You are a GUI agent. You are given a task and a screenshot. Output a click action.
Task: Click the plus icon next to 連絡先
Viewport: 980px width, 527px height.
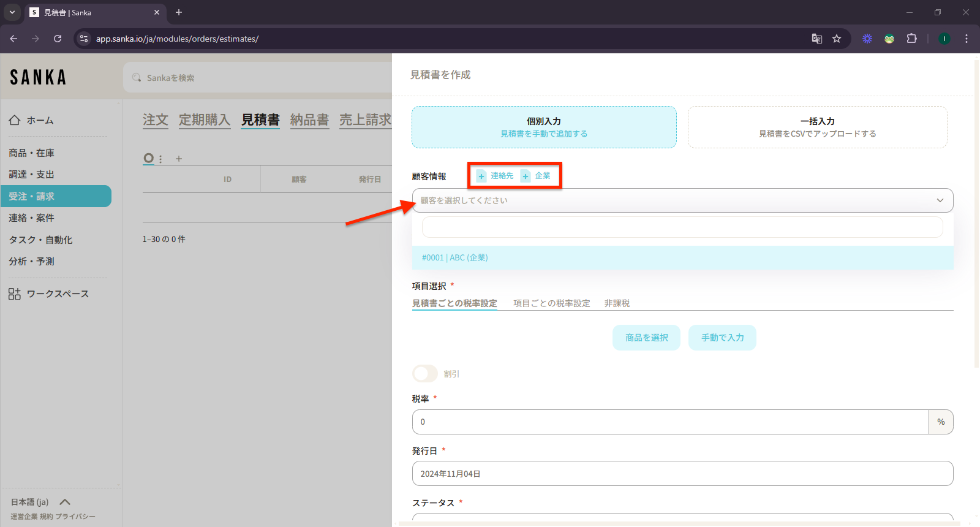point(481,176)
